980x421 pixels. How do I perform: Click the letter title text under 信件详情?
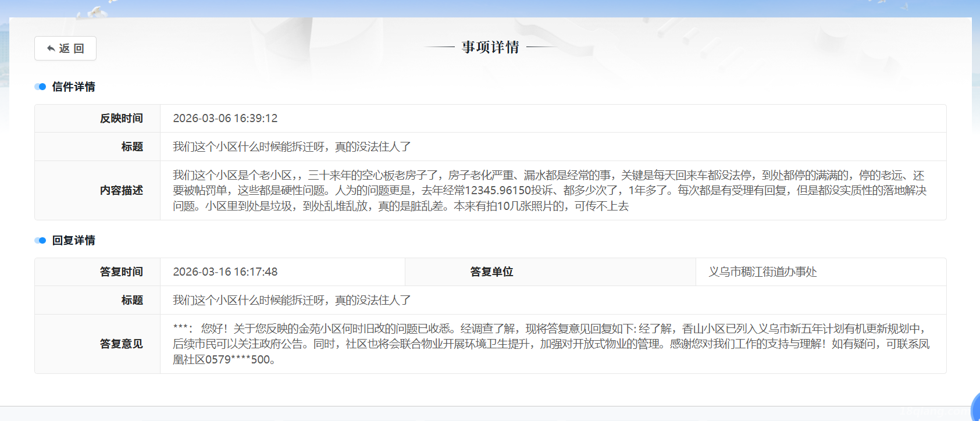pyautogui.click(x=291, y=147)
